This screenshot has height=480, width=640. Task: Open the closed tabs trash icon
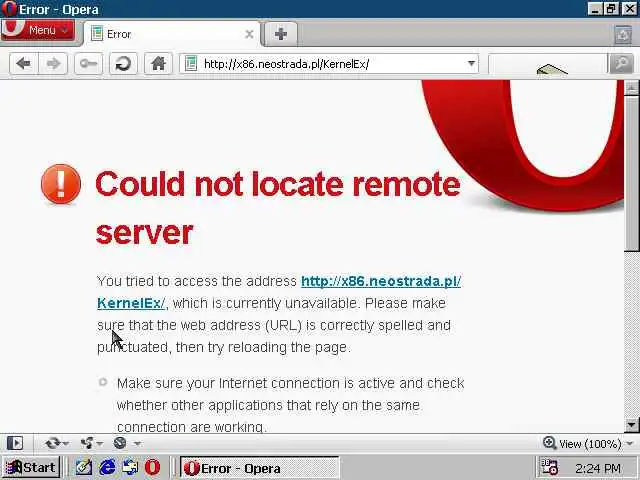622,34
